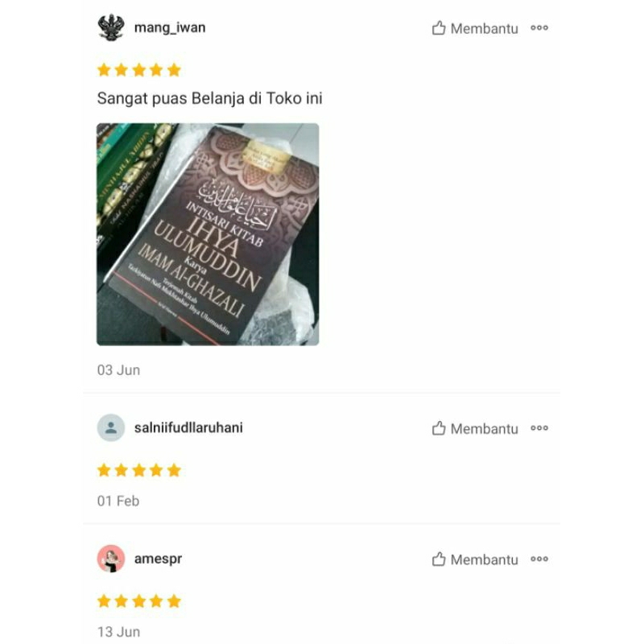This screenshot has height=644, width=644.
Task: Open salniifudllaruhani's default avatar
Action: (x=111, y=427)
